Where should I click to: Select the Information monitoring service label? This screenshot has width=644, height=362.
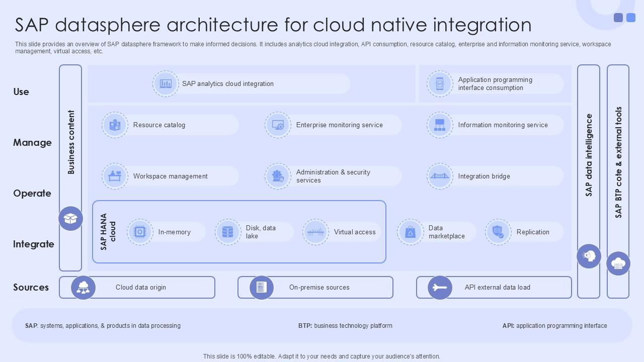pyautogui.click(x=503, y=125)
